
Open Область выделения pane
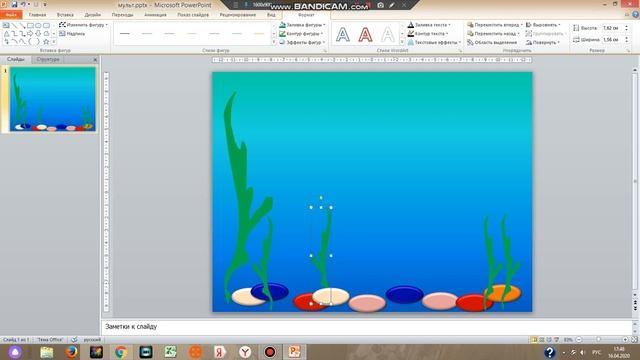(x=492, y=42)
